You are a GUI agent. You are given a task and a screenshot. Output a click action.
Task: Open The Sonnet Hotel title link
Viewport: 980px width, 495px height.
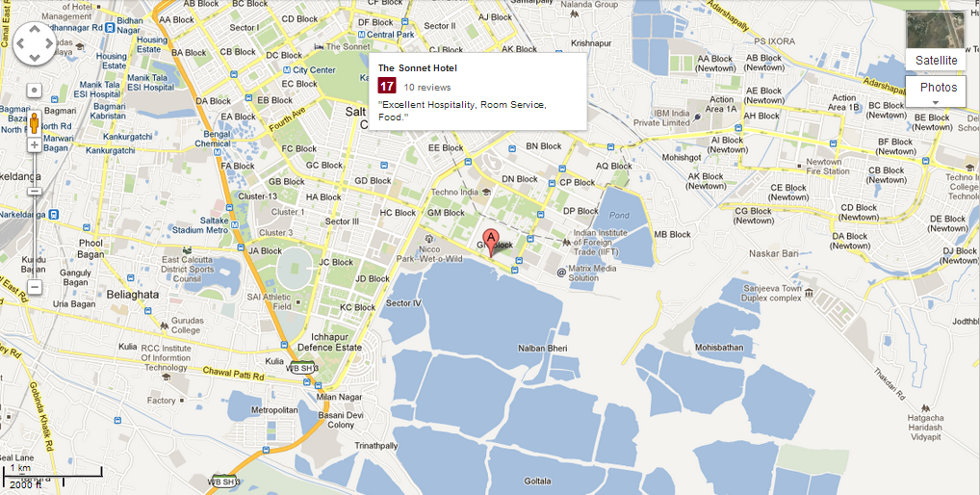[418, 68]
